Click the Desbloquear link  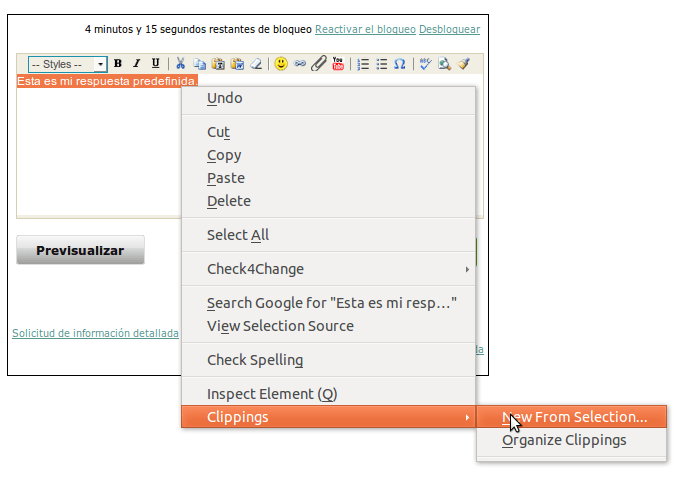click(x=450, y=30)
